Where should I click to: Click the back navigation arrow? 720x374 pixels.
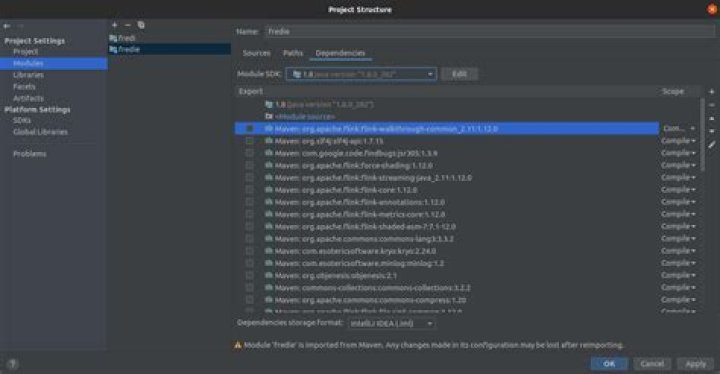(6, 26)
